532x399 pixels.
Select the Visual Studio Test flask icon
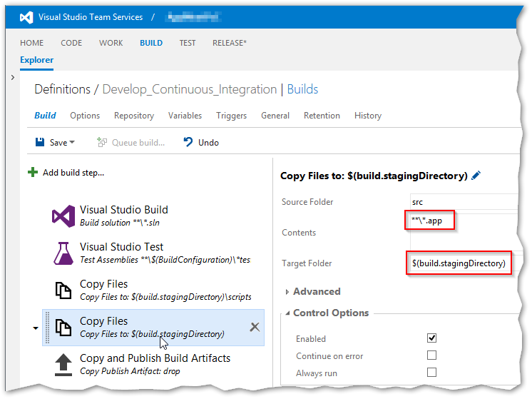tap(63, 253)
